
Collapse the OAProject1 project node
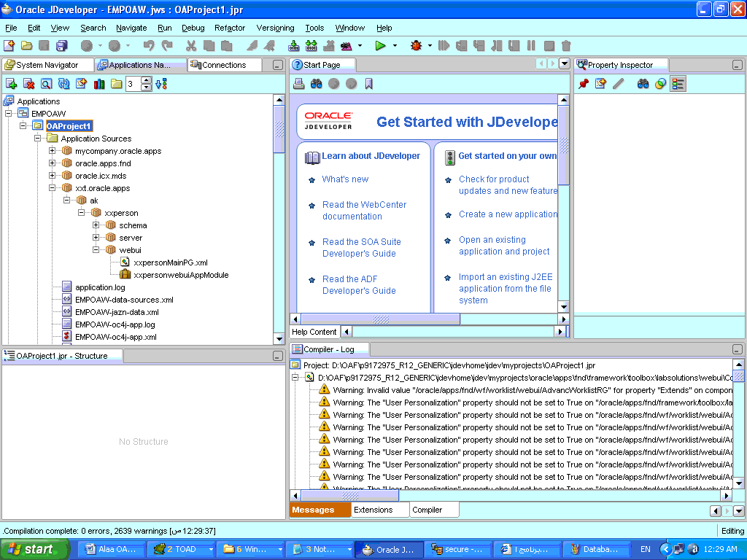coord(23,125)
